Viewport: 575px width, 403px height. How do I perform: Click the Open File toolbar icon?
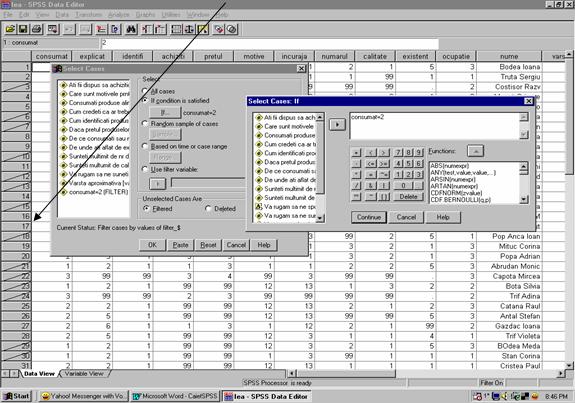10,29
